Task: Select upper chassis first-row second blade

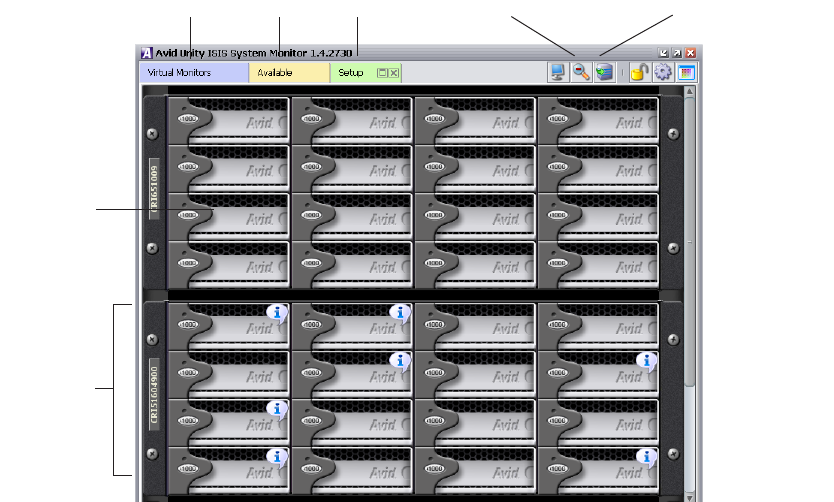Action: 352,120
